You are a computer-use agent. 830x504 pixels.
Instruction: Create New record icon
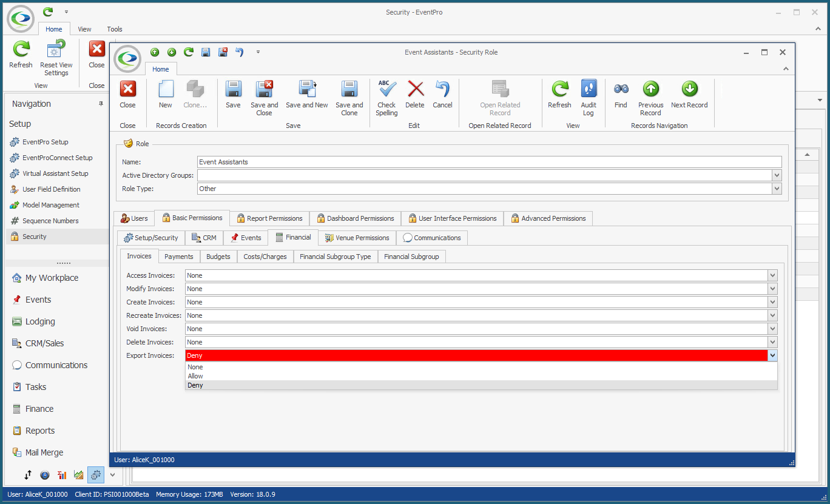[x=166, y=89]
